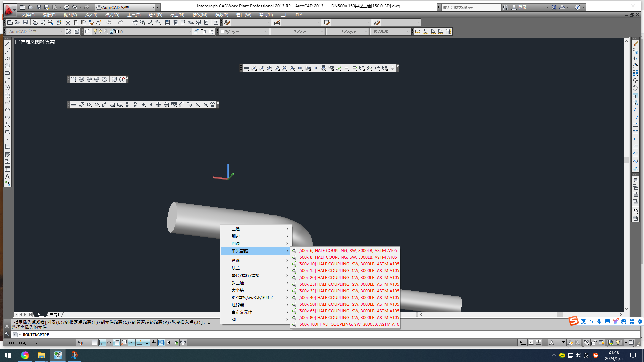644x362 pixels.
Task: Open the ByLayer color control dropdown
Action: coord(244,32)
